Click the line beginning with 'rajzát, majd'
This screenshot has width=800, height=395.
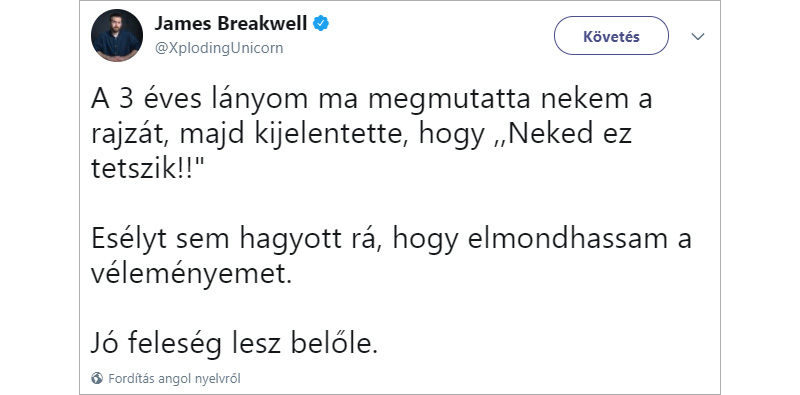click(362, 135)
